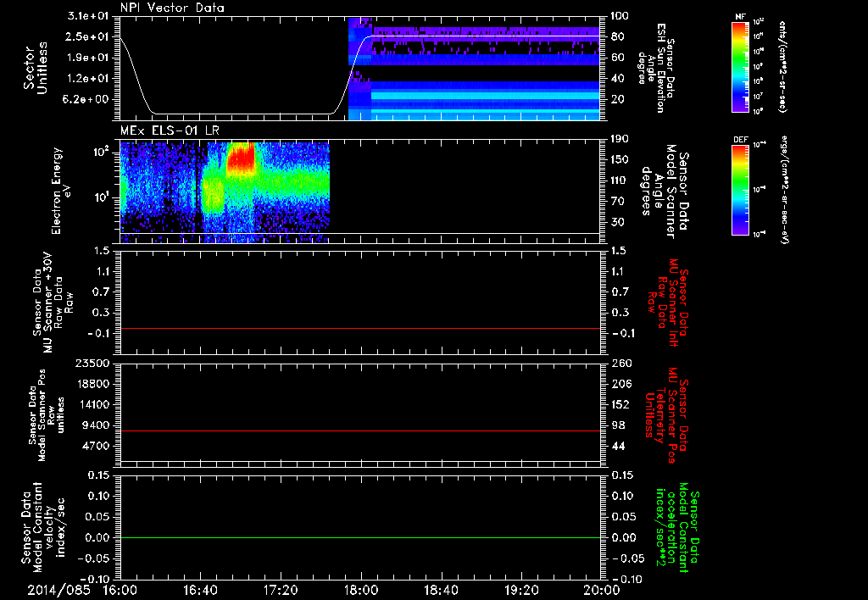This screenshot has width=868, height=600.
Task: Click the 20:00 time axis label
Action: coord(601,590)
